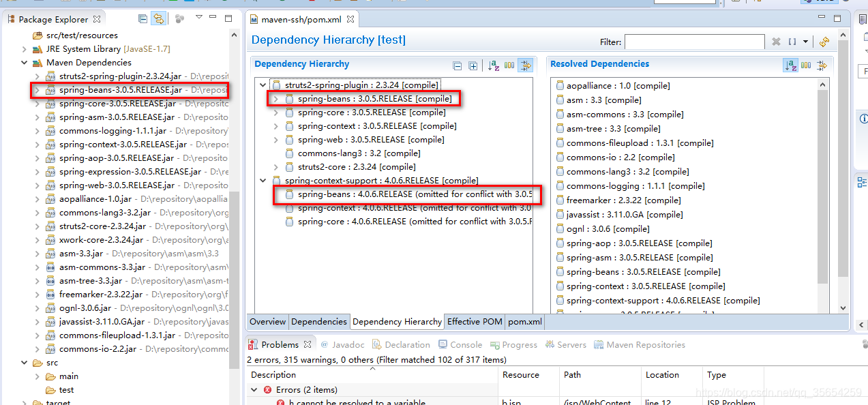Close the Package Explorer view tab
This screenshot has height=405, width=868.
97,19
